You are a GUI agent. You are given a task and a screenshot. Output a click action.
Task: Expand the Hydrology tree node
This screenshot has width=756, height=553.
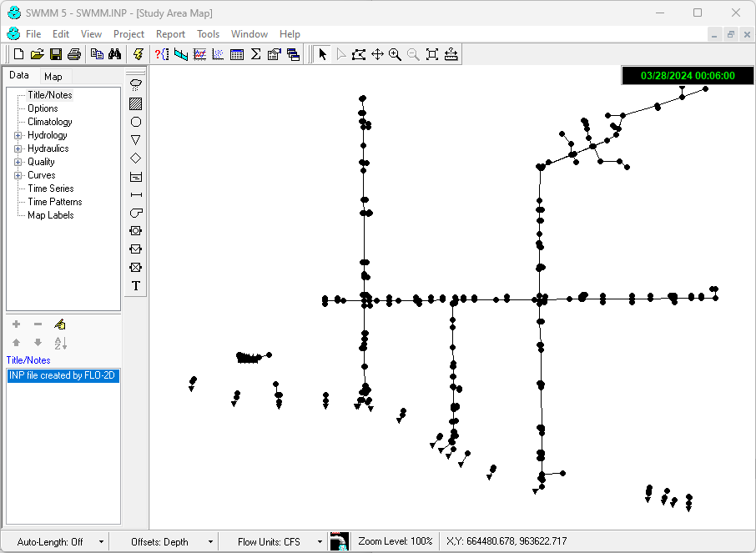tap(18, 135)
